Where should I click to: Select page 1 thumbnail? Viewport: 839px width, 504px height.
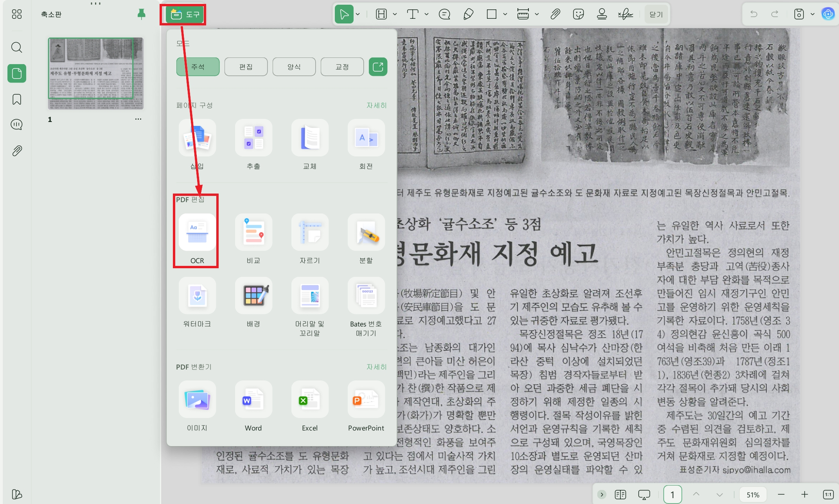(96, 74)
